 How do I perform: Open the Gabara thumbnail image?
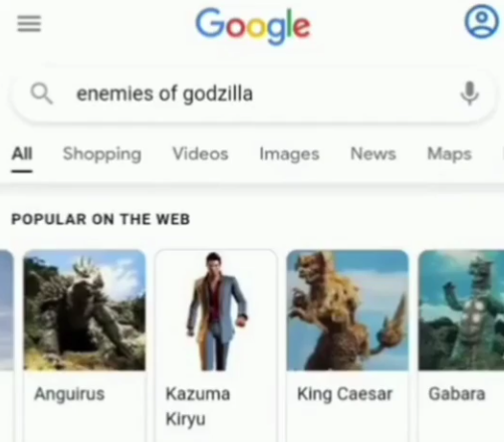point(461,310)
